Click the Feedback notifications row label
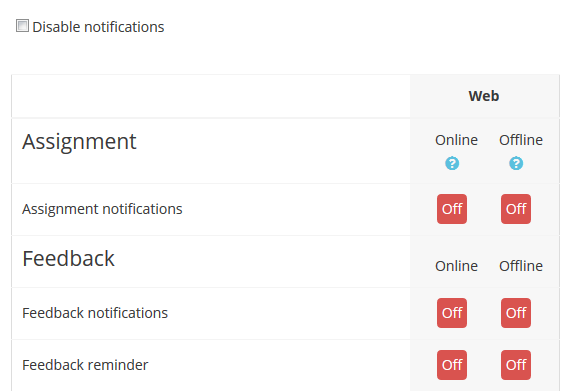 click(x=95, y=313)
